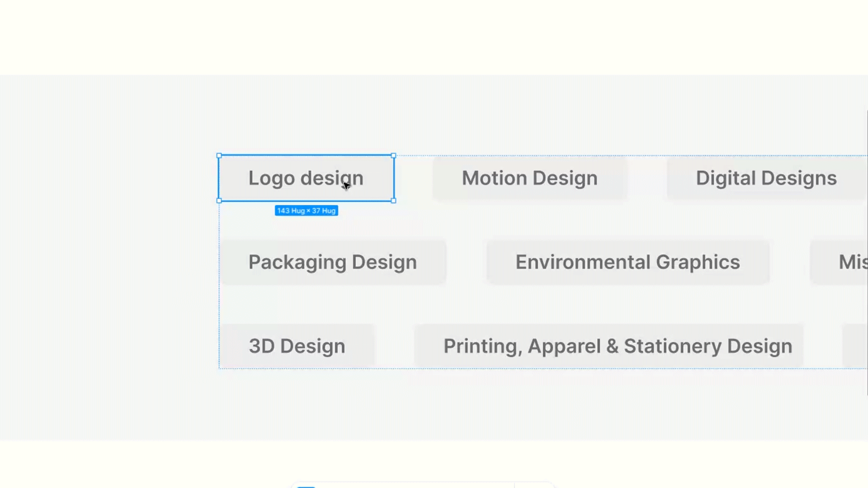Click the bottom-left selection resize handle

pyautogui.click(x=219, y=201)
